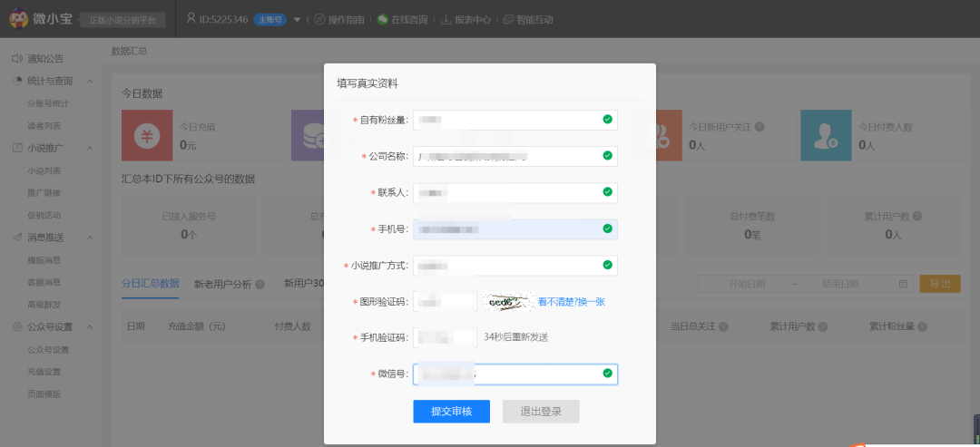Collapse the 统计与查询 sidebar section
The image size is (980, 447).
tap(89, 82)
